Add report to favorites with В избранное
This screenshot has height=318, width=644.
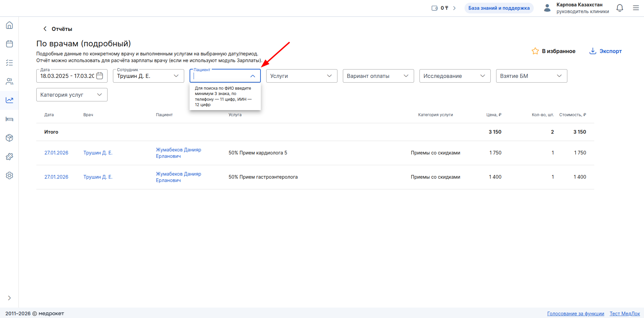[554, 51]
